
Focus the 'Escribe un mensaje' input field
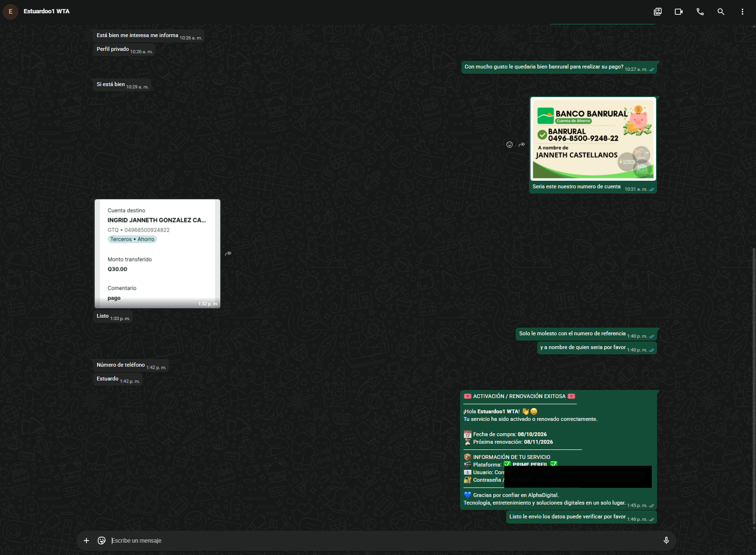point(383,541)
